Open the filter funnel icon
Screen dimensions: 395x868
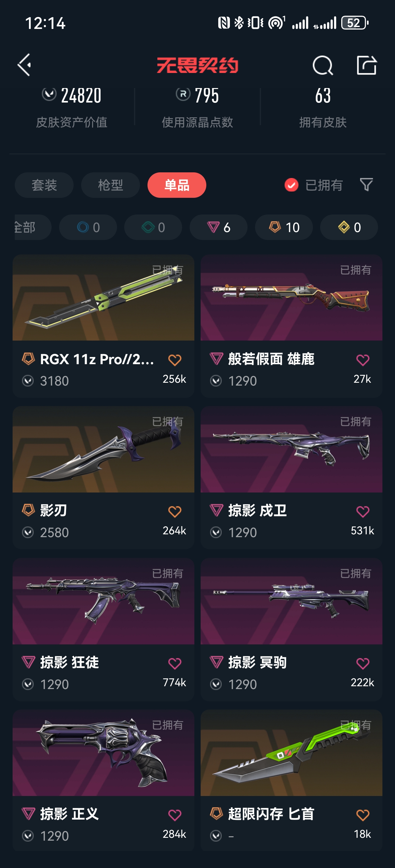[366, 185]
